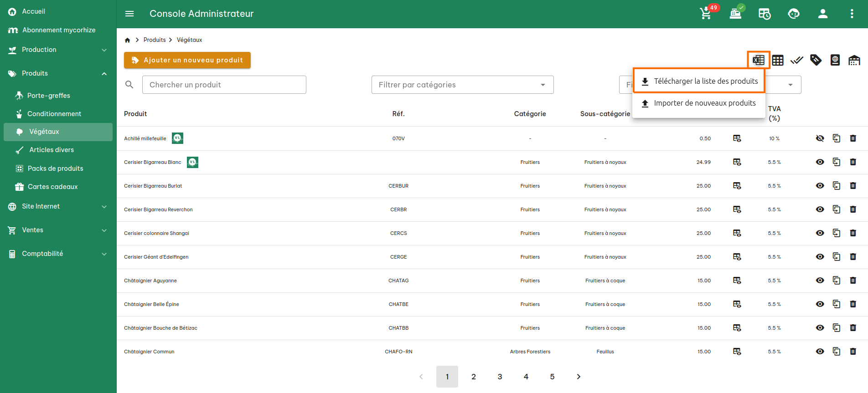
Task: Delete the Châtaignier Aguyanne product
Action: pos(853,281)
